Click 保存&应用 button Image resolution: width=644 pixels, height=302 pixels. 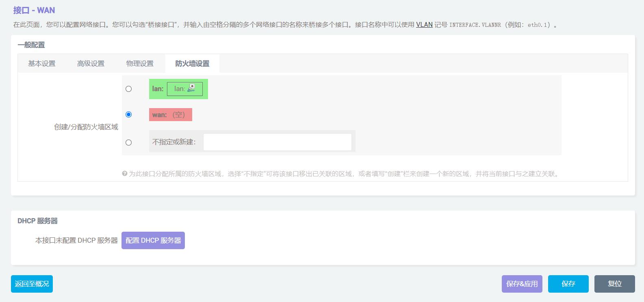[x=522, y=284]
